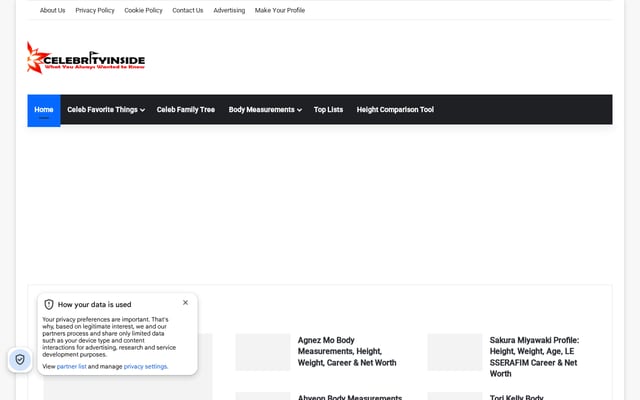This screenshot has height=400, width=640.
Task: Open the Advertising link
Action: tap(229, 10)
